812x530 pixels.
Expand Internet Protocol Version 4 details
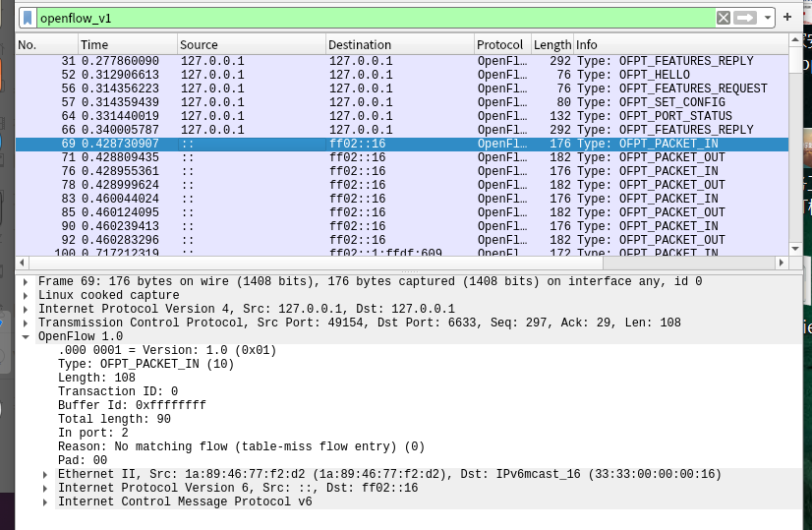click(26, 310)
